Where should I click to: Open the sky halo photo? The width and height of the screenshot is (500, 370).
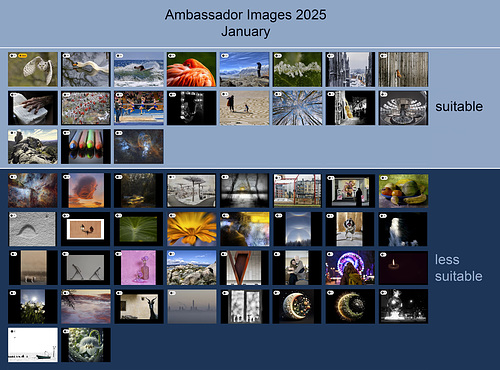click(297, 229)
